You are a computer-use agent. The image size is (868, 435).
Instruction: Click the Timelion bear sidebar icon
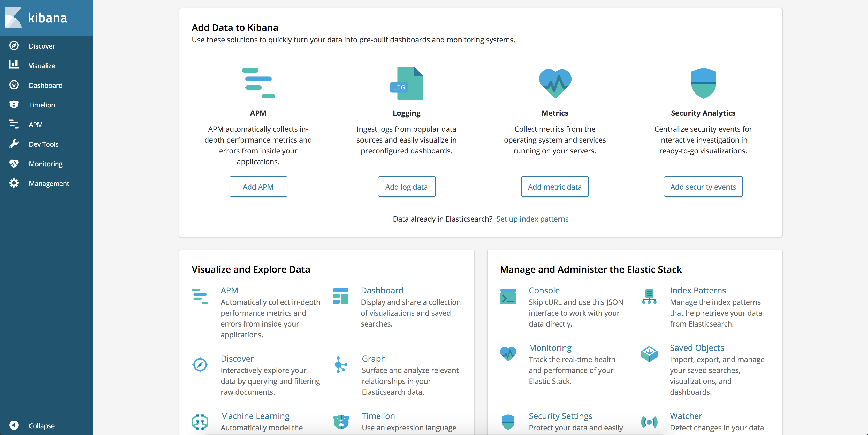[x=14, y=104]
